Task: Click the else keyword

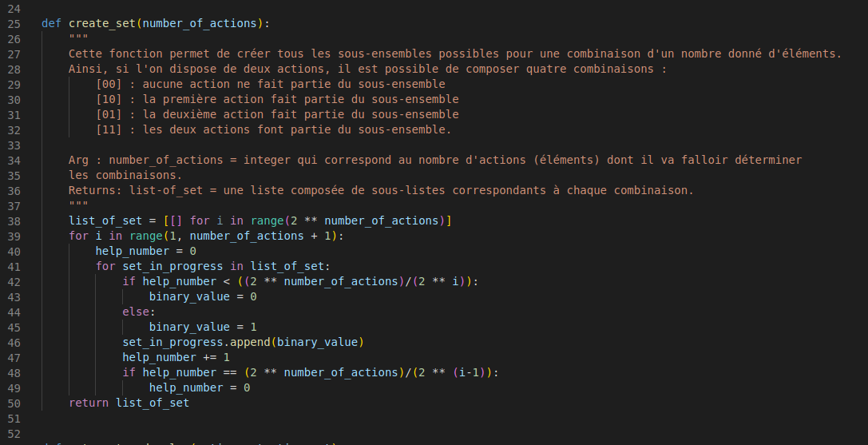Action: point(136,312)
